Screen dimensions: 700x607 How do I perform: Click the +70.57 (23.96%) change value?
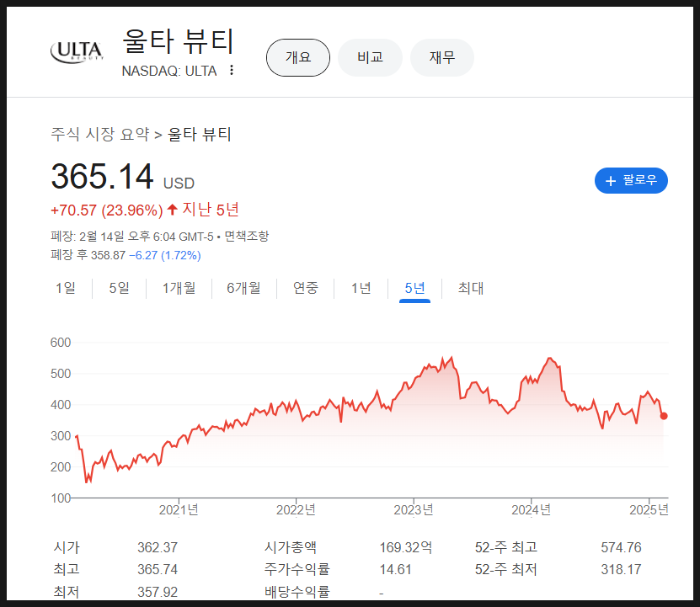tap(107, 210)
